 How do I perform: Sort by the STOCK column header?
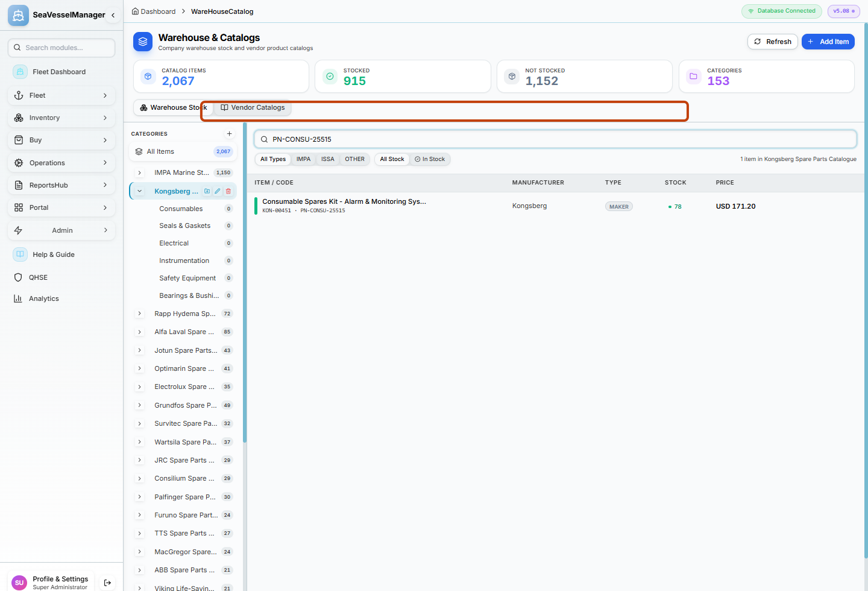pyautogui.click(x=675, y=183)
